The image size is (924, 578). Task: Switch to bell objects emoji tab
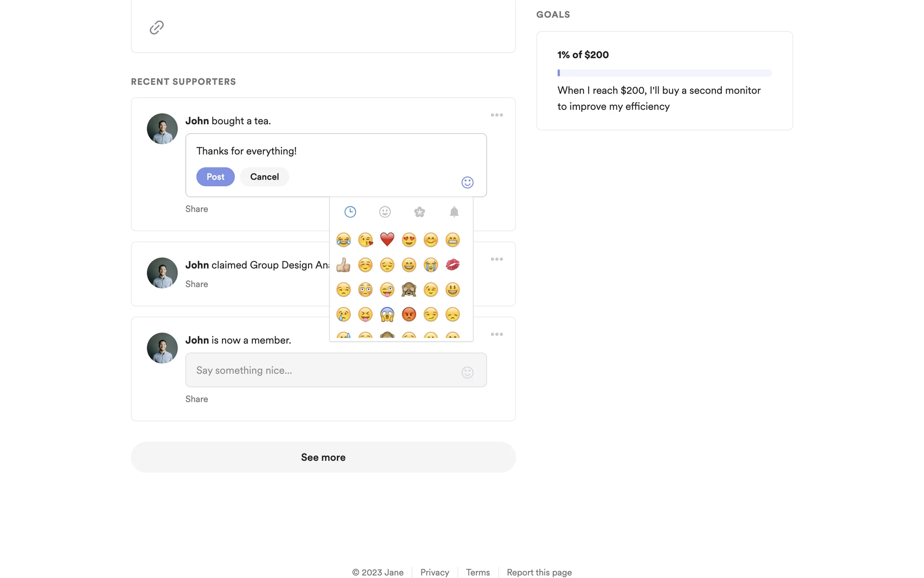click(x=454, y=212)
